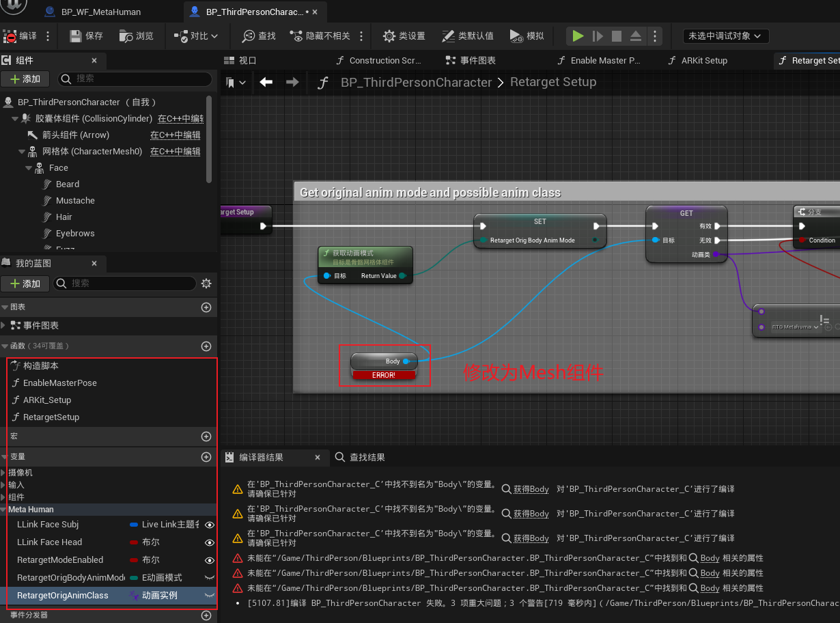Collapse the Face component node
The width and height of the screenshot is (840, 623).
[29, 167]
